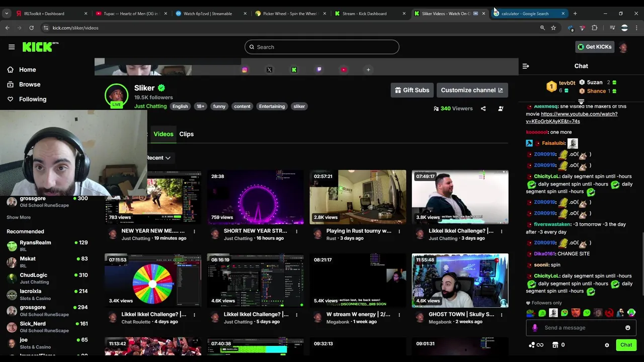
Task: Bookmark this page with the star icon
Action: click(553, 28)
